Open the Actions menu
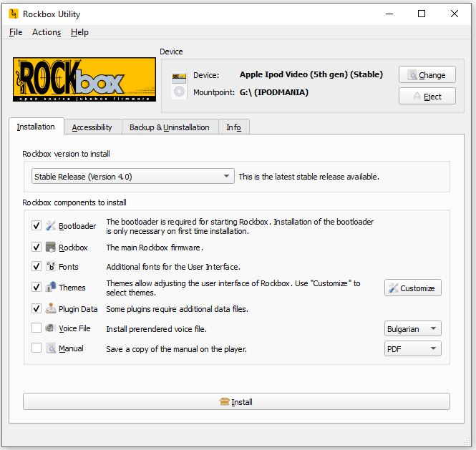Viewport: 476px width, 450px height. tap(47, 32)
